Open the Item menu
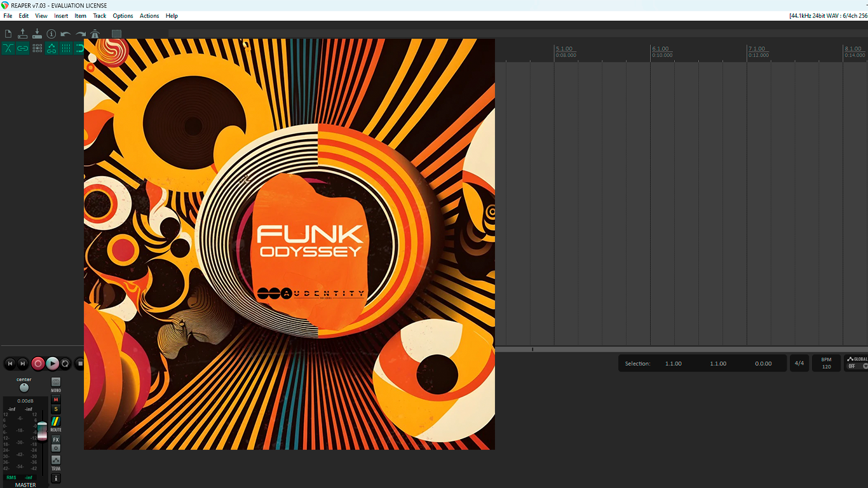 click(x=80, y=16)
